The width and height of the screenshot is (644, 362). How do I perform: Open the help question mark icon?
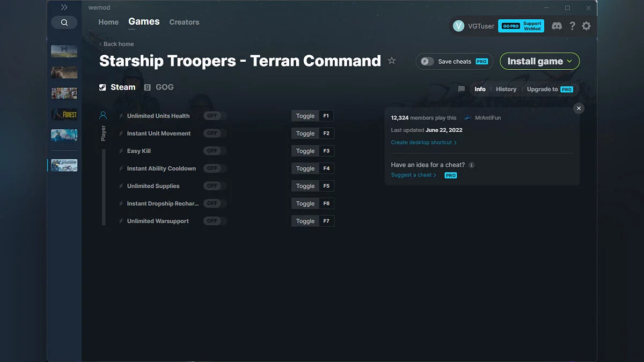572,26
